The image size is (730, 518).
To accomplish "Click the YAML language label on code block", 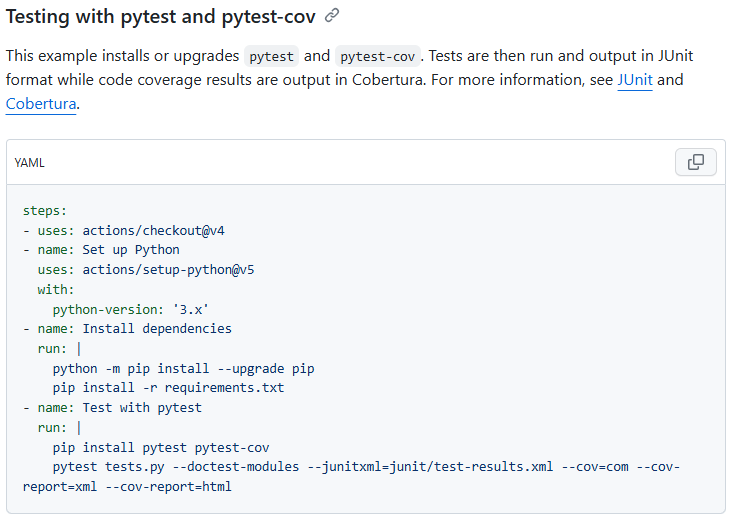I will pyautogui.click(x=29, y=162).
